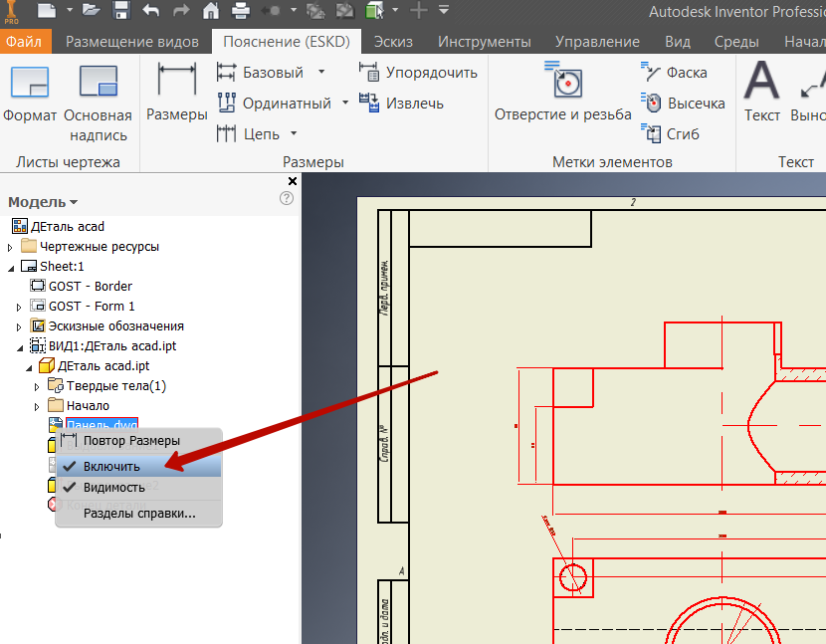This screenshot has width=826, height=644.
Task: Open Ординатный dimension dropdown arrow
Action: coord(345,103)
